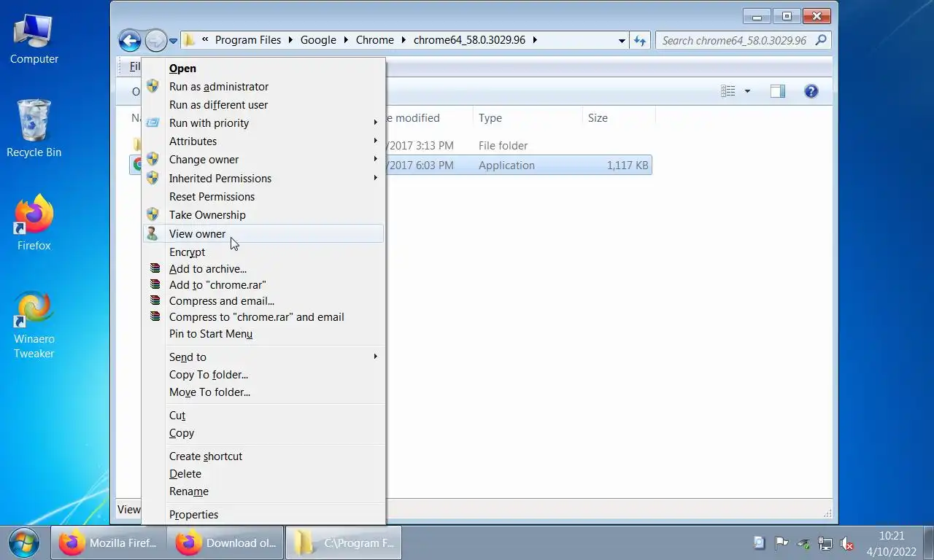
Task: Open the Windows Start button
Action: [24, 542]
